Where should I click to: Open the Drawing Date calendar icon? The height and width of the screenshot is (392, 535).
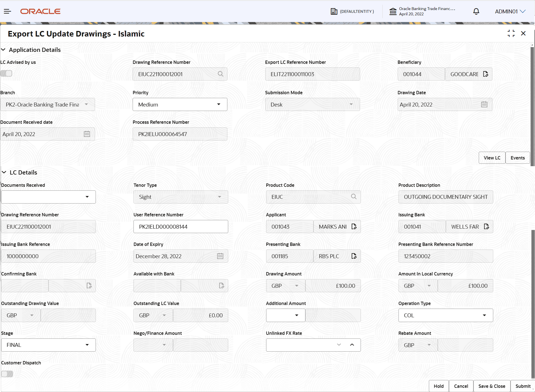484,104
